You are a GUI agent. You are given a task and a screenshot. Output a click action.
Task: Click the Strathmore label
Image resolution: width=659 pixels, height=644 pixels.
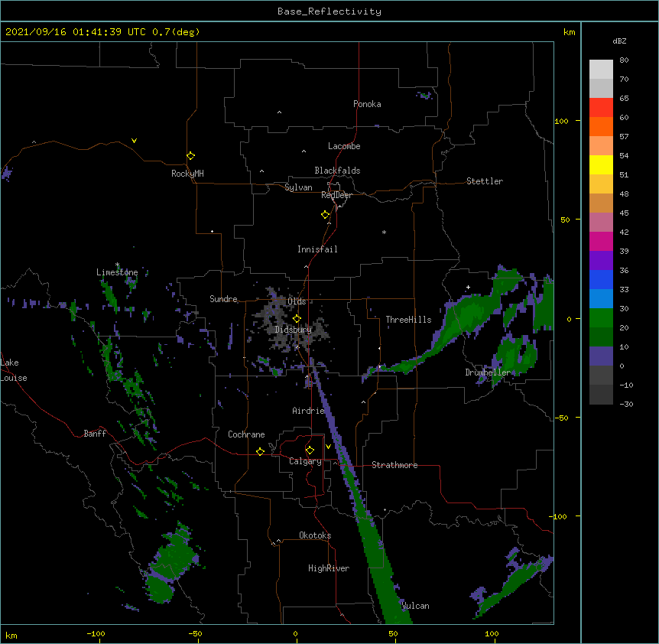(394, 465)
